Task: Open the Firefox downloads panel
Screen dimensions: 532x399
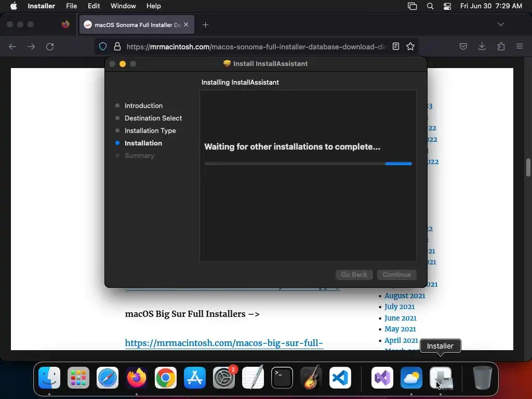Action: click(482, 46)
